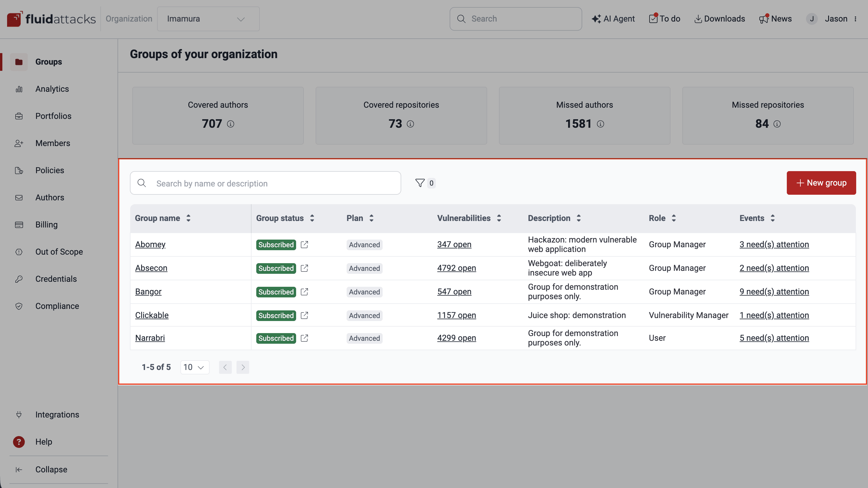868x488 pixels.
Task: Open the external link icon beside Abomey subscription
Action: click(304, 245)
